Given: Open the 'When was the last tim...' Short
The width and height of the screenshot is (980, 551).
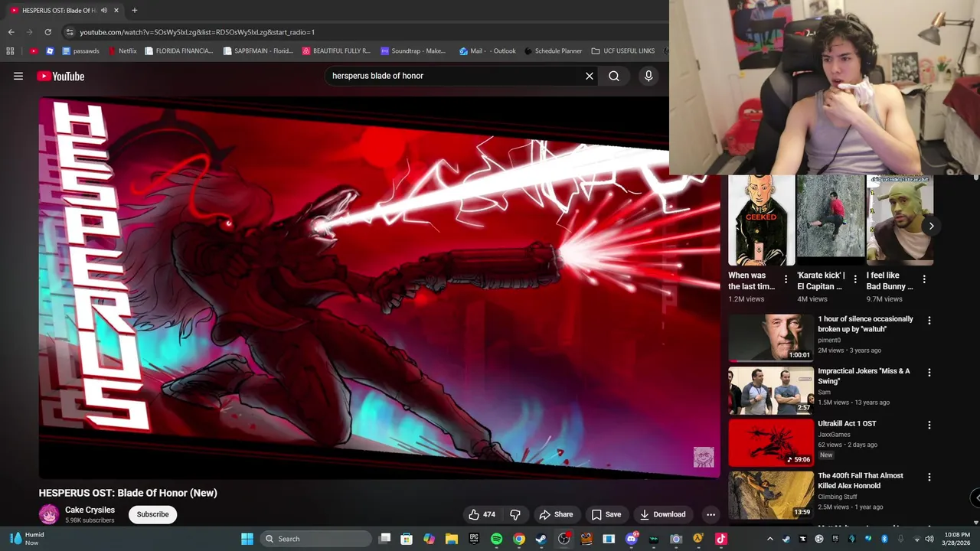Looking at the screenshot, I should pyautogui.click(x=761, y=220).
